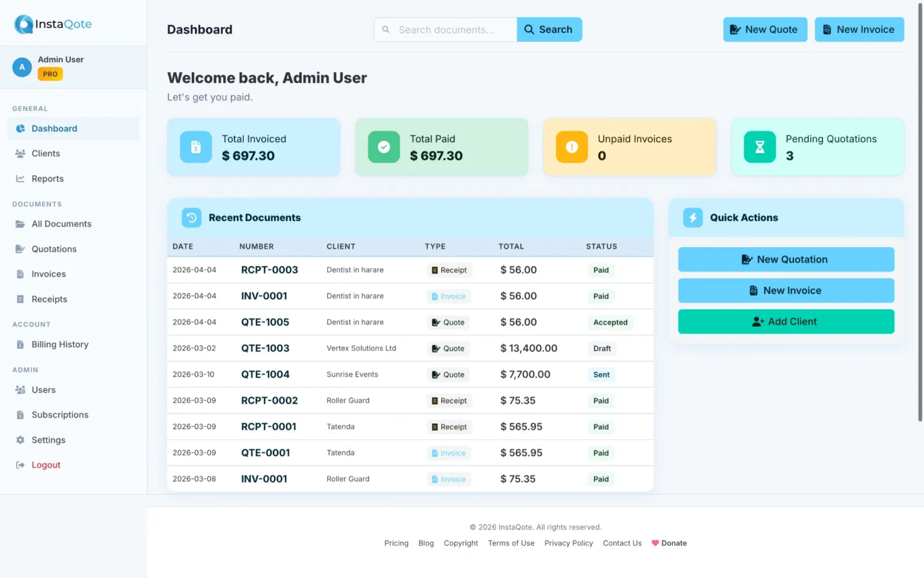Screen dimensions: 924x578
Task: Click the Total Paid checkmark icon
Action: (383, 147)
